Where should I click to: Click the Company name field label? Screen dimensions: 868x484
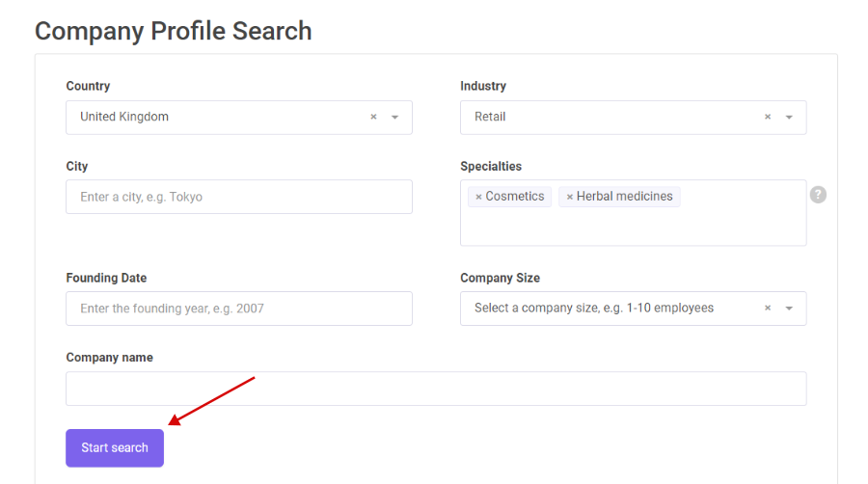coord(110,358)
